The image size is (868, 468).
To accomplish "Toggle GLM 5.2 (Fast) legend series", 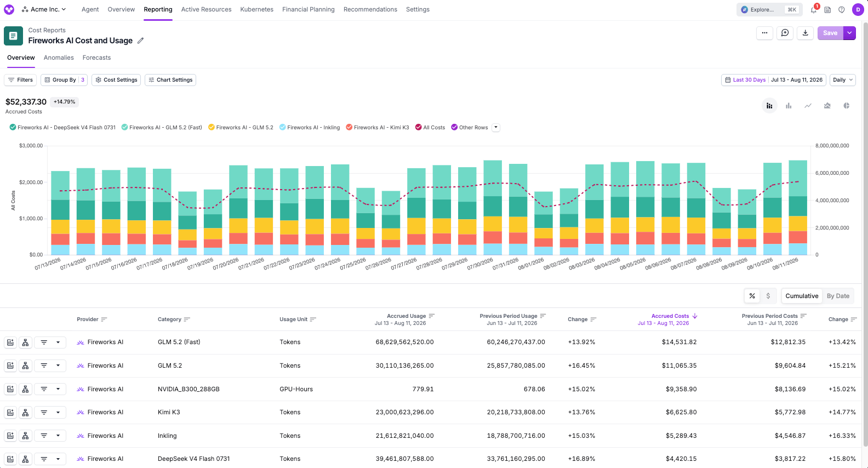I will (162, 128).
